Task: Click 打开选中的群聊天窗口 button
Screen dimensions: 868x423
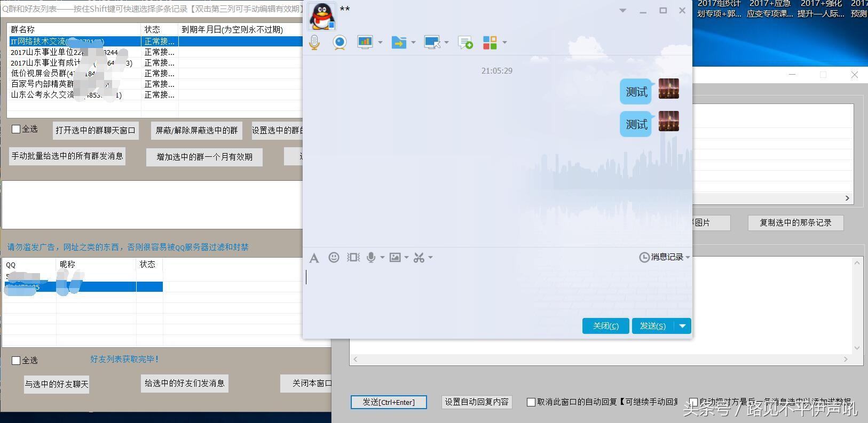Action: pos(96,130)
